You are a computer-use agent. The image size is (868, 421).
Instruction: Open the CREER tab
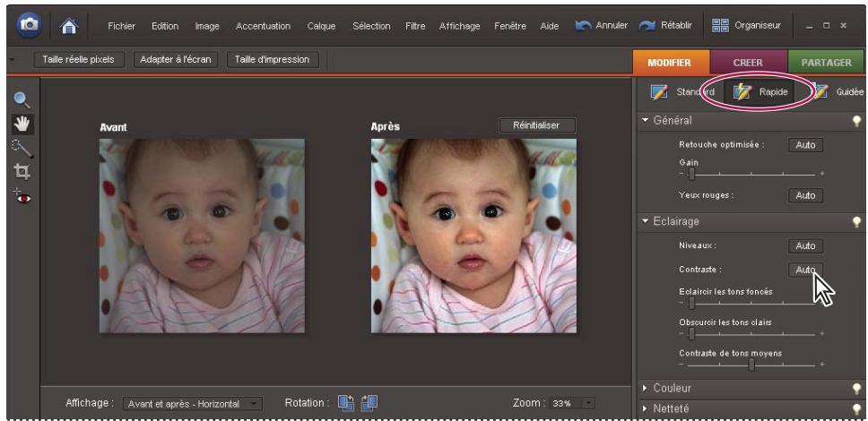point(748,63)
